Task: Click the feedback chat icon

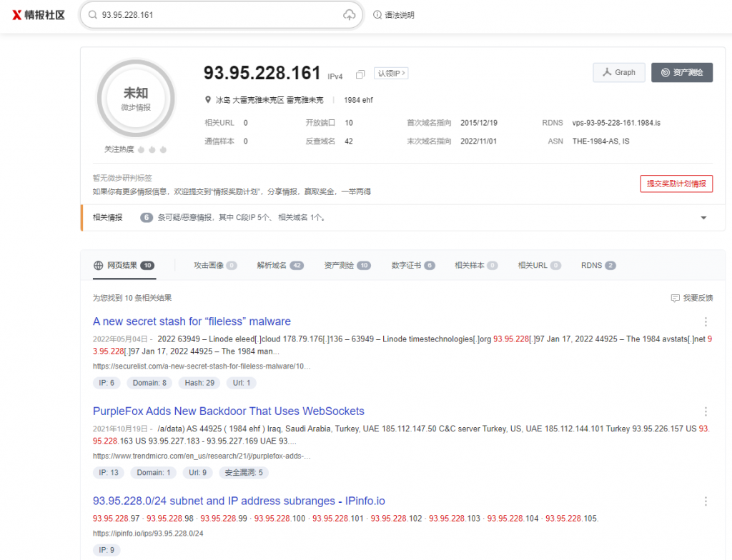Action: click(x=675, y=298)
